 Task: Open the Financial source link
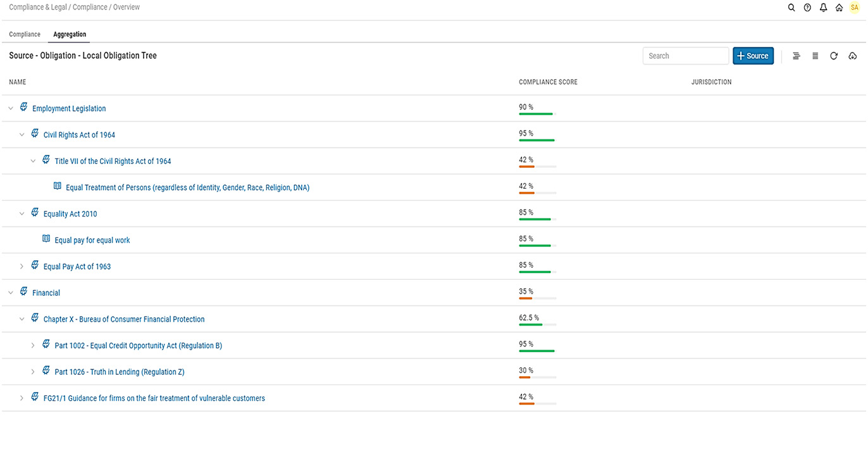tap(46, 293)
